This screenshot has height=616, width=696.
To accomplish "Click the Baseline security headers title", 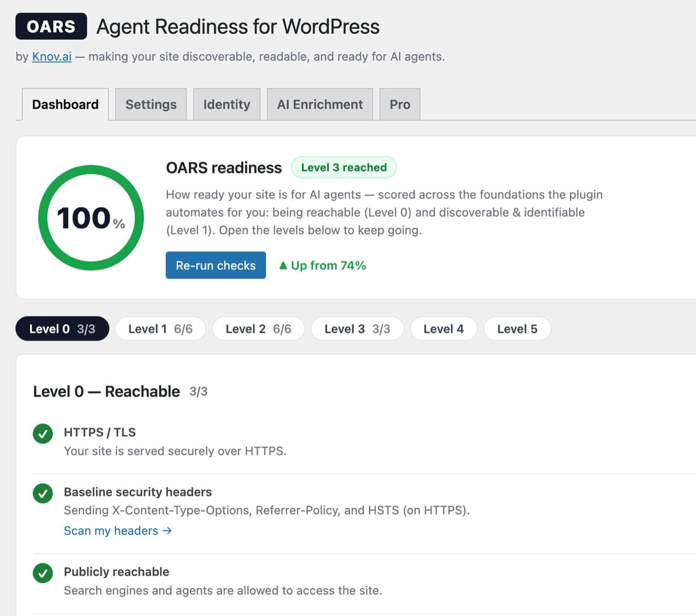I will (x=138, y=492).
